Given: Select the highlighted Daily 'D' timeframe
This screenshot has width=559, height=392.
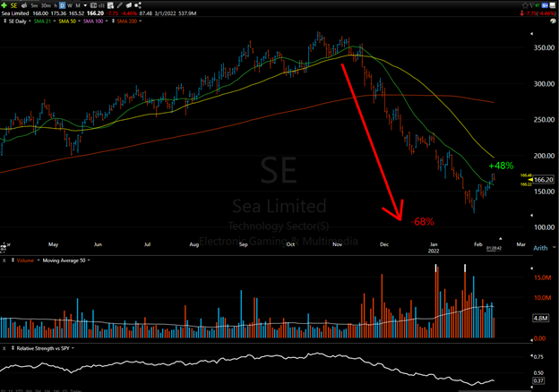Looking at the screenshot, I should pyautogui.click(x=62, y=5).
